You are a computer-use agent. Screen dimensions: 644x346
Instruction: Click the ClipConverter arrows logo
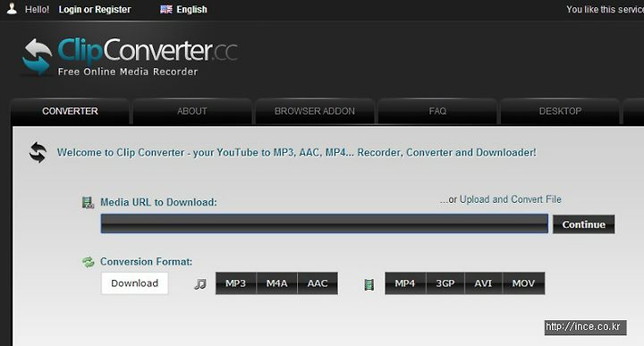38,56
